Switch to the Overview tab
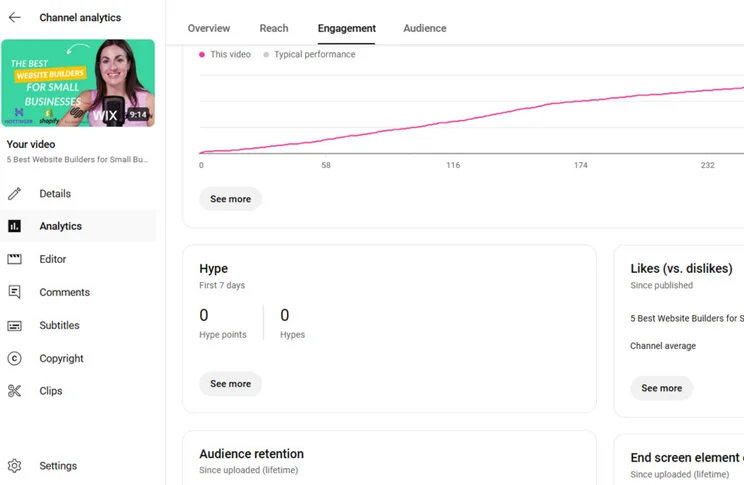Viewport: 744px width, 485px height. 209,28
